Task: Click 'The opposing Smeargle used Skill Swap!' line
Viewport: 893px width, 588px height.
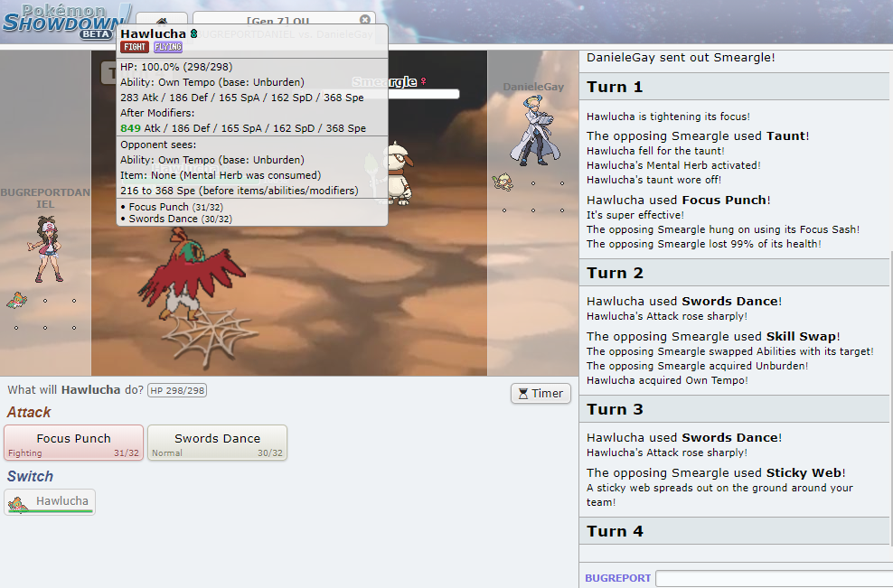Action: pyautogui.click(x=713, y=336)
